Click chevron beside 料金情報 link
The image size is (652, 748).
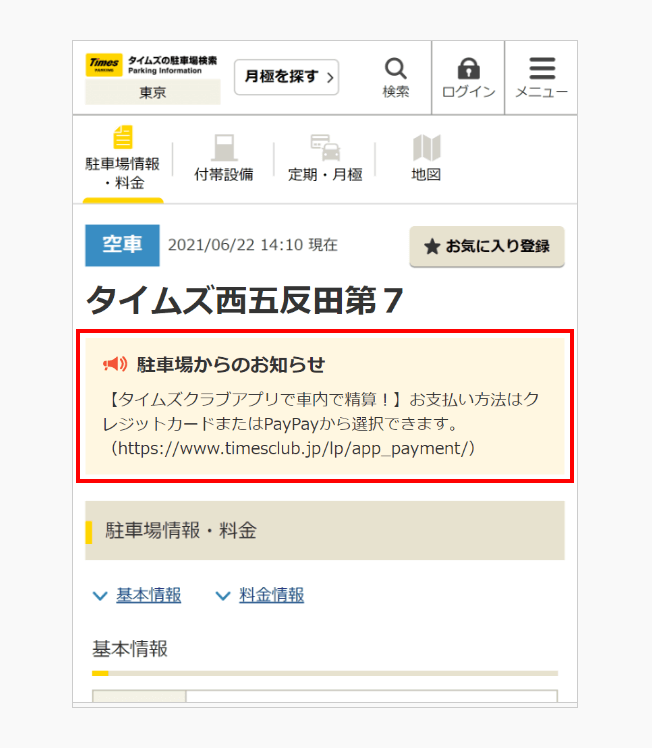pos(223,596)
